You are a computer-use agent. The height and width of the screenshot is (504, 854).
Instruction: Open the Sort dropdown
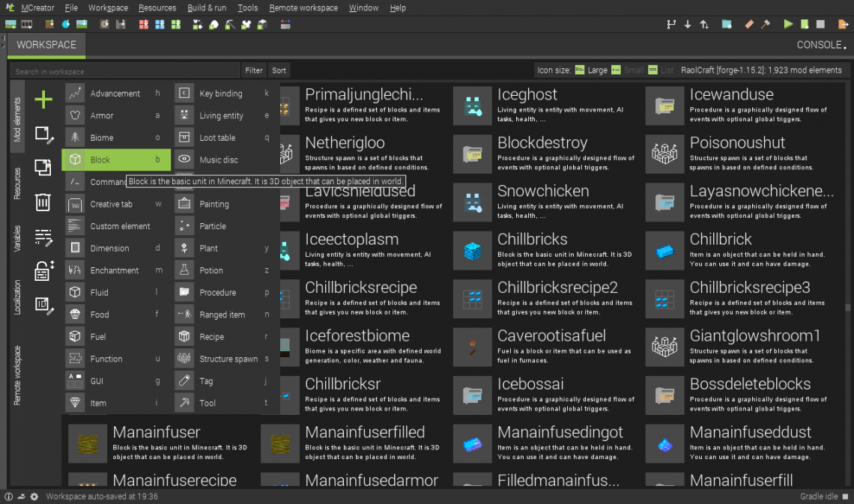click(279, 70)
